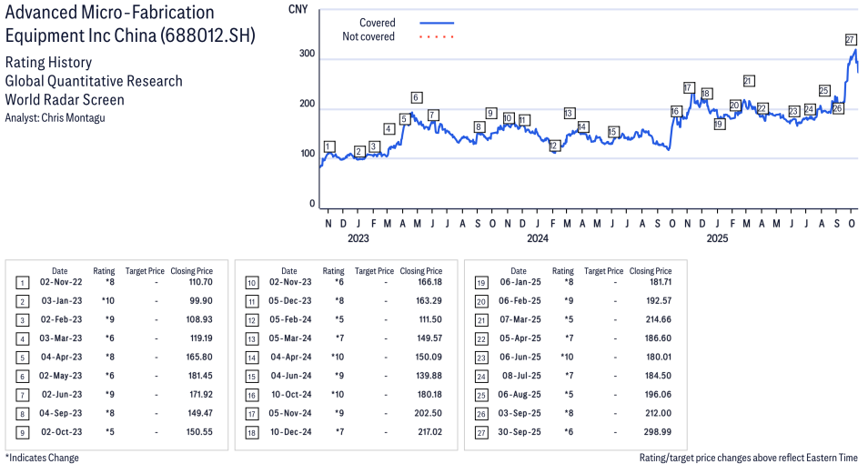Viewport: 868px width, 464px height.
Task: Select chart marker 6 on the price line
Action: (x=416, y=97)
